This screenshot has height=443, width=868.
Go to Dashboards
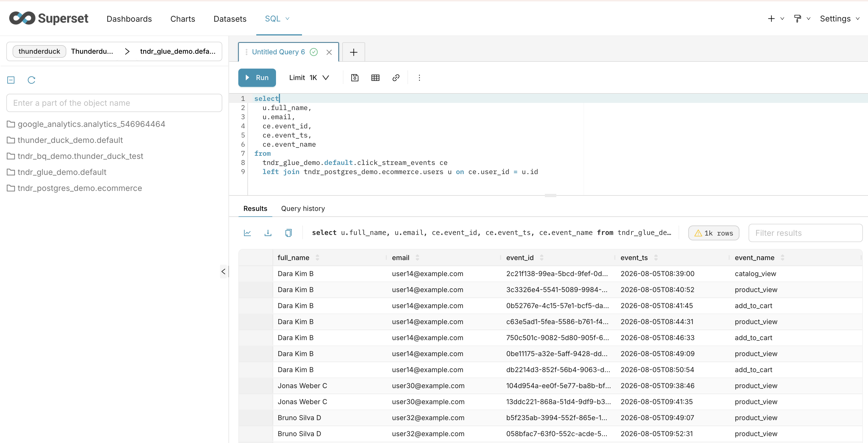coord(129,19)
